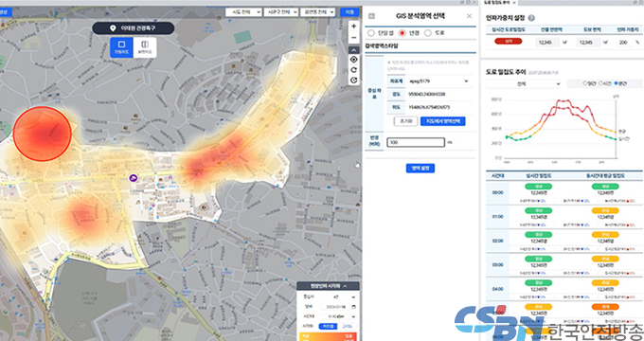Click the 위도 coordinate value field
644x341 pixels.
pos(438,107)
